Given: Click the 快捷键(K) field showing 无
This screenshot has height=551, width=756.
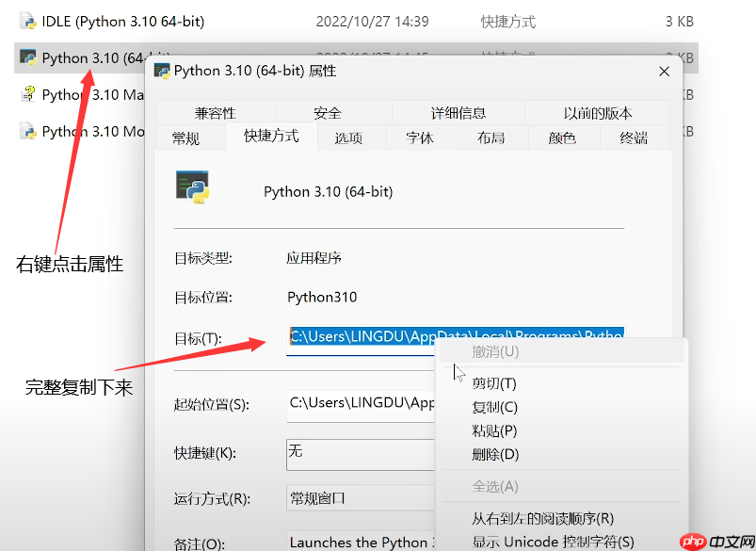Looking at the screenshot, I should tap(361, 455).
